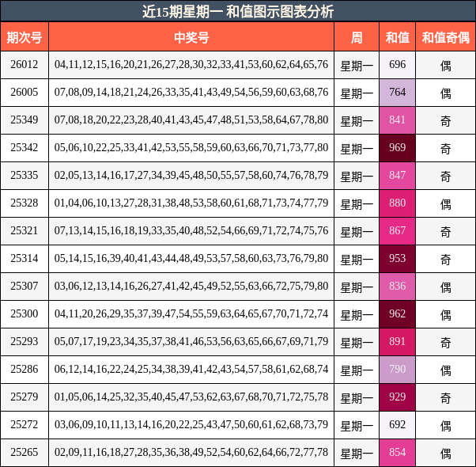
Task: Click winning numbers of issue 25279
Action: click(x=191, y=397)
